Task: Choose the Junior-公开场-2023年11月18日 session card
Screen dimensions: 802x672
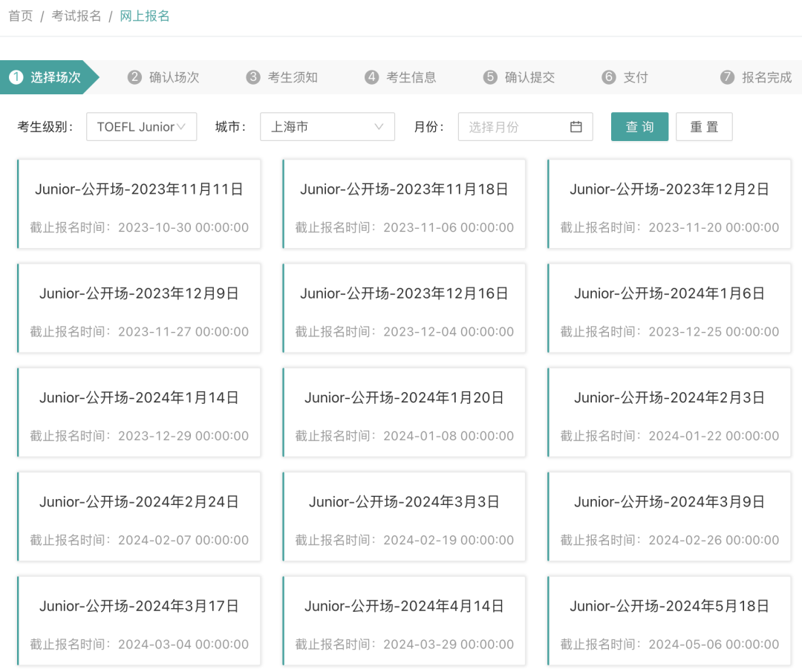Action: 404,204
